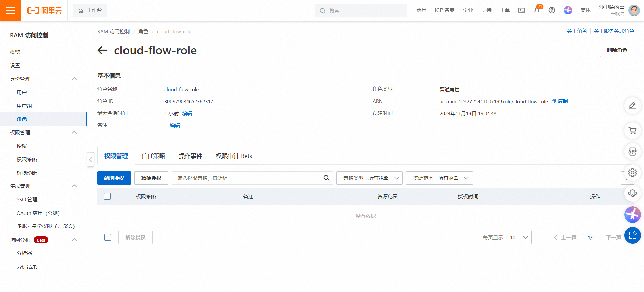Open 概览 in sidebar
Viewport: 644px width, 292px height.
[x=15, y=52]
